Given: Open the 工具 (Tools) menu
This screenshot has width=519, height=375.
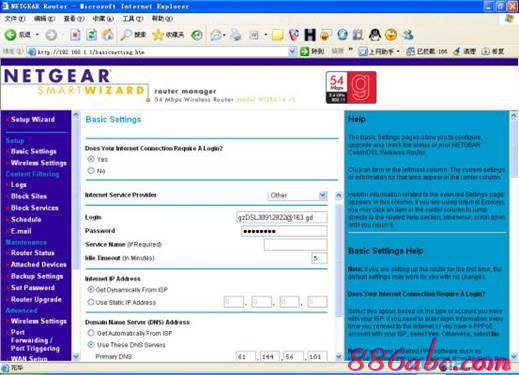Looking at the screenshot, I should [x=133, y=19].
